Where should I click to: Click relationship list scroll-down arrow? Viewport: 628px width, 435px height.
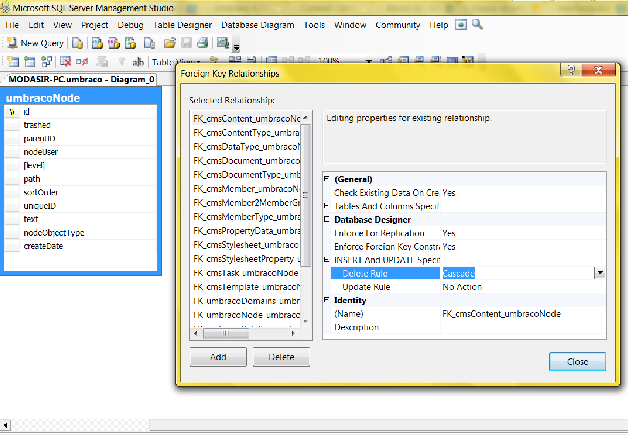(306, 321)
